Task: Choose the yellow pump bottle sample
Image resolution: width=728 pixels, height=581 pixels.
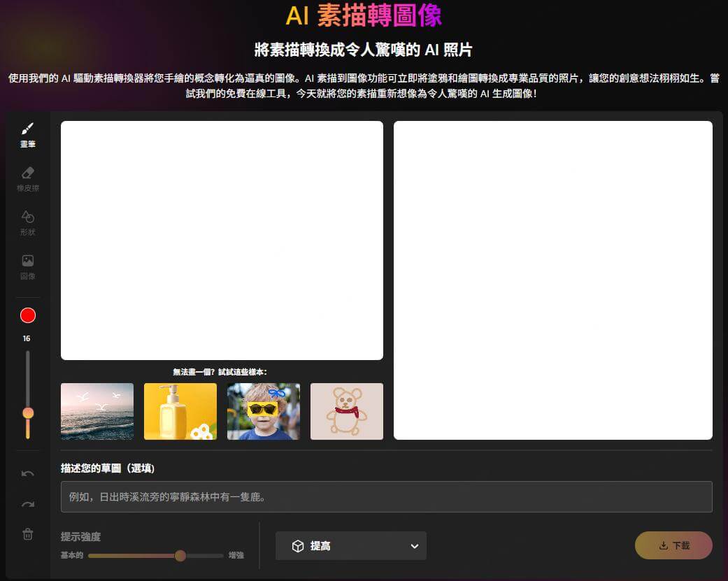Action: click(180, 411)
